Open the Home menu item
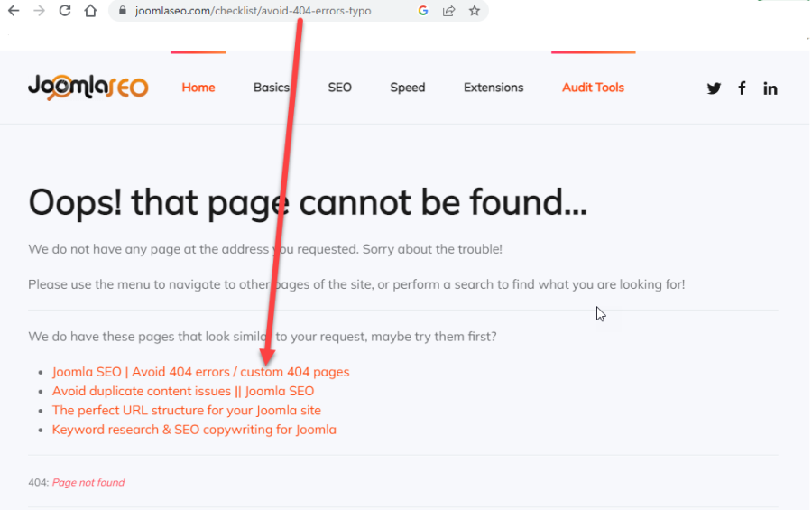 coord(198,88)
